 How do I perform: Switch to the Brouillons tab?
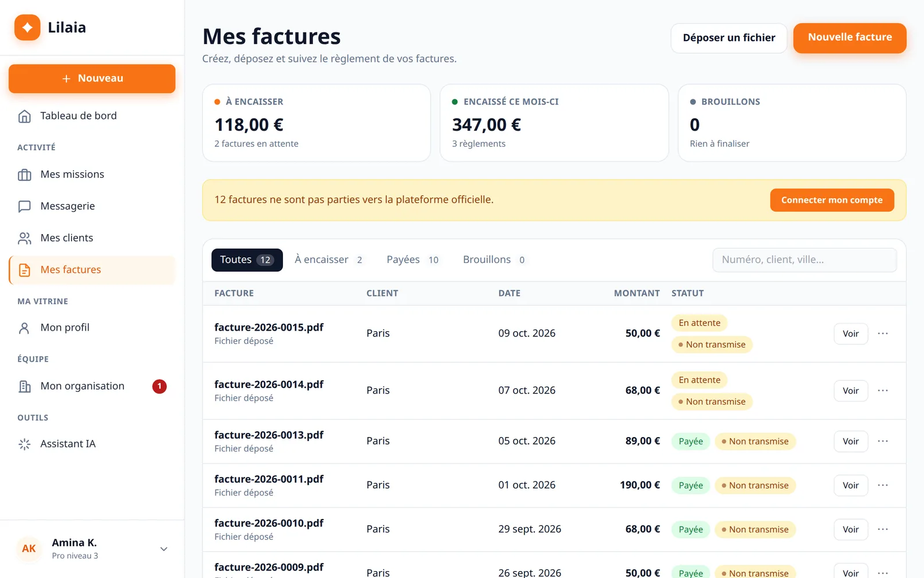pyautogui.click(x=494, y=260)
